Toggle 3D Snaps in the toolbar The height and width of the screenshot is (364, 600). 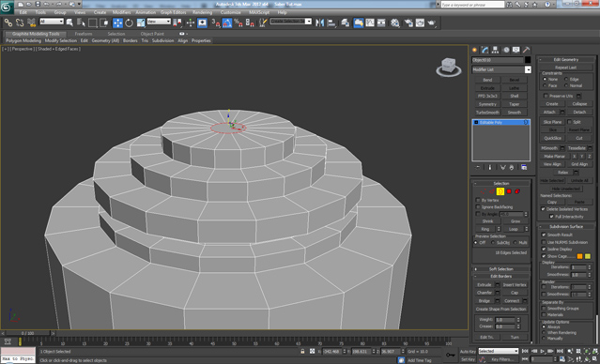(x=216, y=23)
